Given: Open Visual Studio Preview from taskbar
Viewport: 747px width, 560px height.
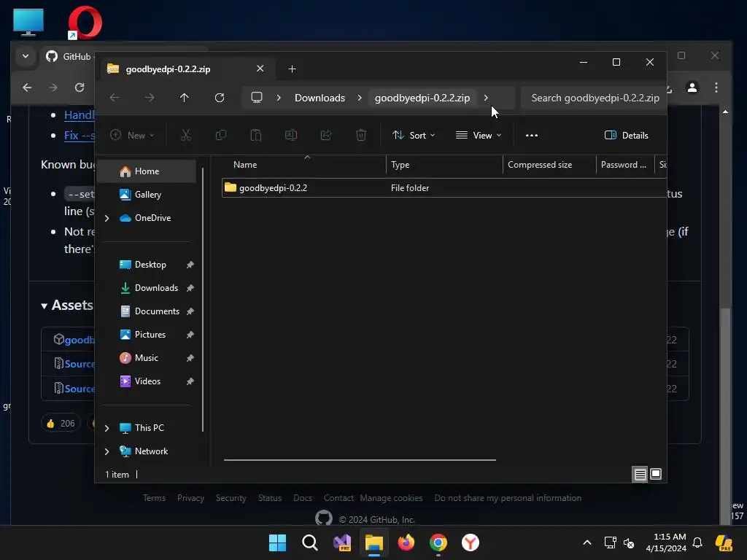Looking at the screenshot, I should [x=342, y=542].
